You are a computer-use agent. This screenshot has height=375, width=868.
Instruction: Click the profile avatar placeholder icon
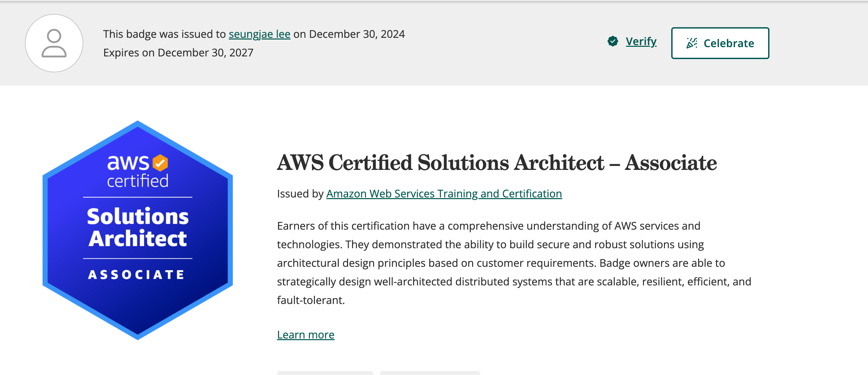54,43
